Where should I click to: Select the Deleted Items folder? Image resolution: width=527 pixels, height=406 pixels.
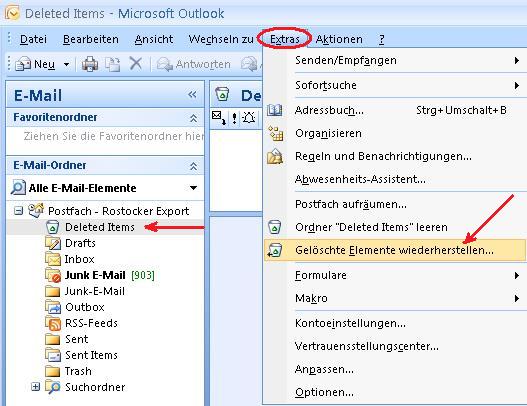tap(100, 227)
